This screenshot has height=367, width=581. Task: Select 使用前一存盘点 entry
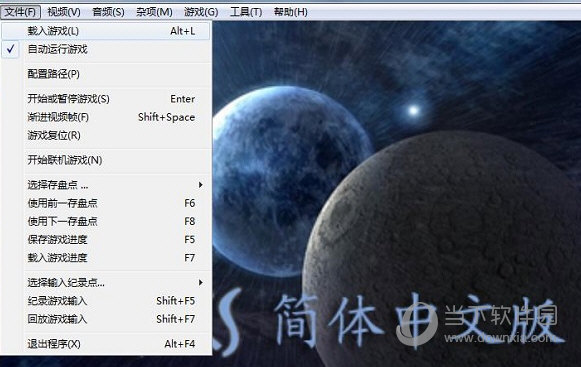(x=106, y=203)
